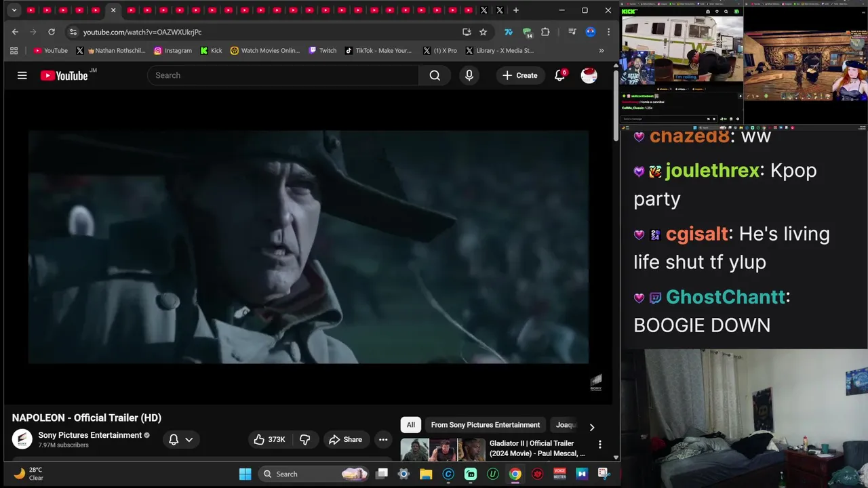Open the bookmarks apps grid icon

pos(14,50)
